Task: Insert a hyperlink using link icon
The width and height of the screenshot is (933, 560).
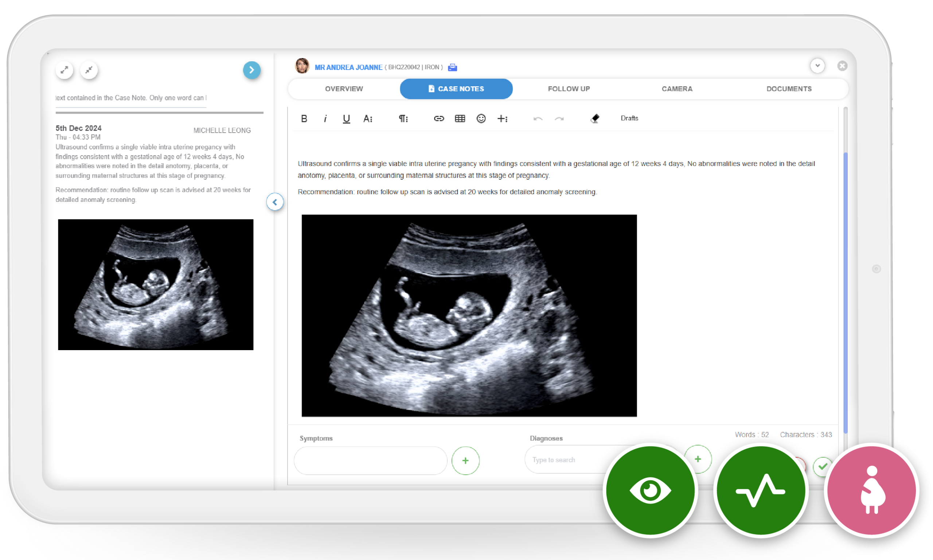Action: (438, 118)
